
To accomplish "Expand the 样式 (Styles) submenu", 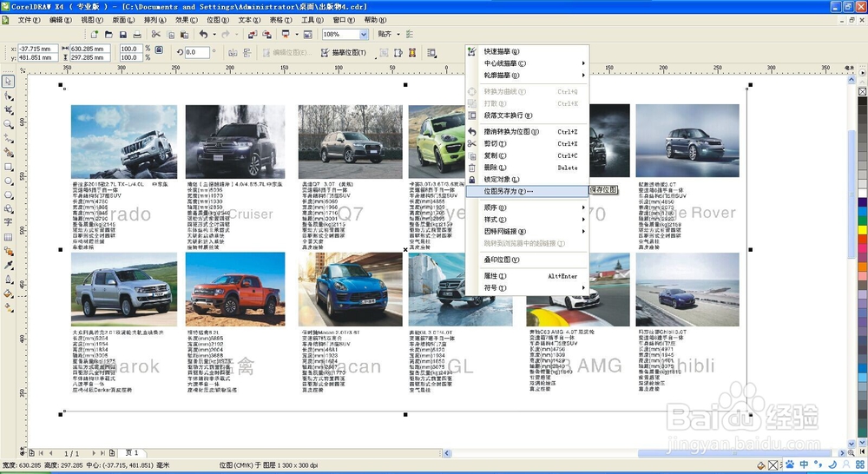I will point(527,220).
